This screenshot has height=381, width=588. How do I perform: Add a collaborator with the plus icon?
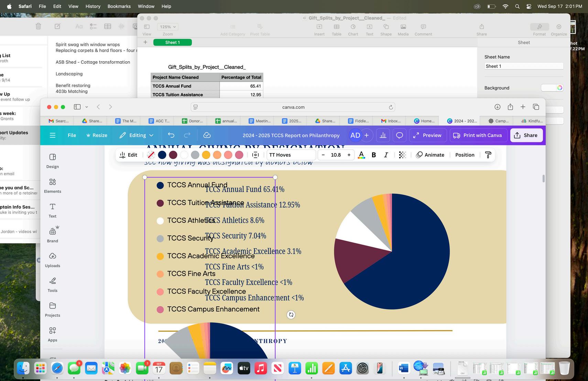tap(367, 135)
